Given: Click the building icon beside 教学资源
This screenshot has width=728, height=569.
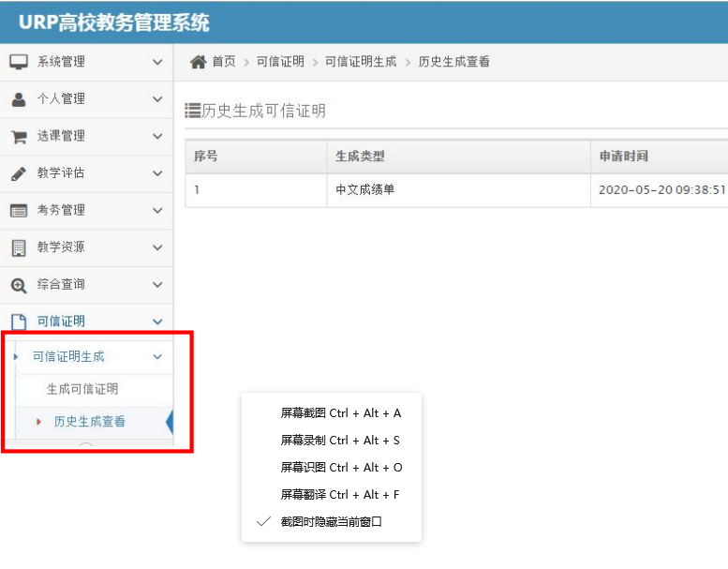Looking at the screenshot, I should 19,247.
